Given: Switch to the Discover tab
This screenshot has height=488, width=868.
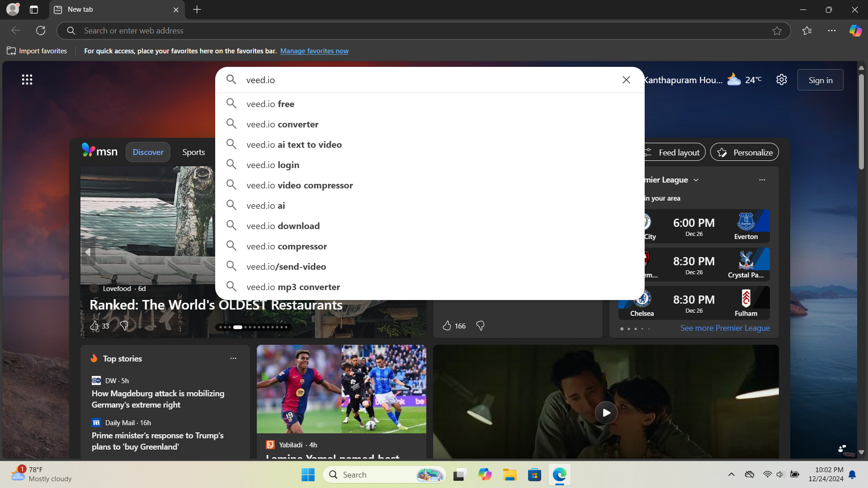Looking at the screenshot, I should [148, 152].
